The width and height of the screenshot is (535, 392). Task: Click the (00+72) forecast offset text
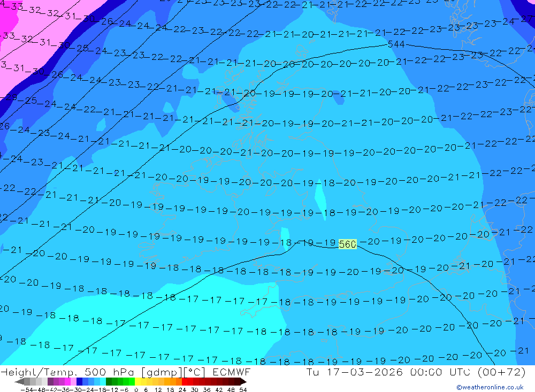click(502, 372)
